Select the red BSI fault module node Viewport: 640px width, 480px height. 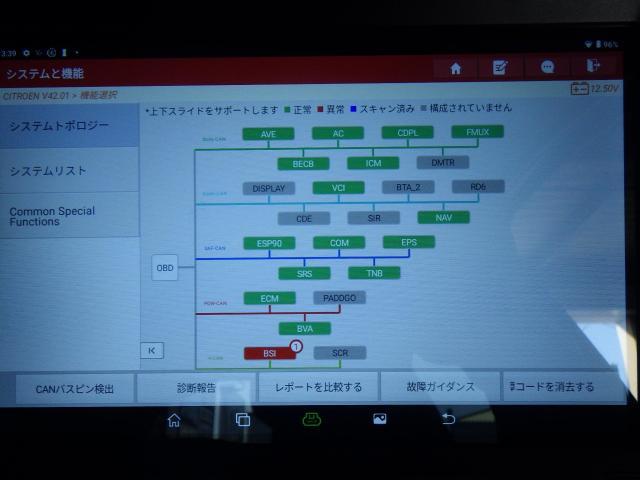pos(270,354)
